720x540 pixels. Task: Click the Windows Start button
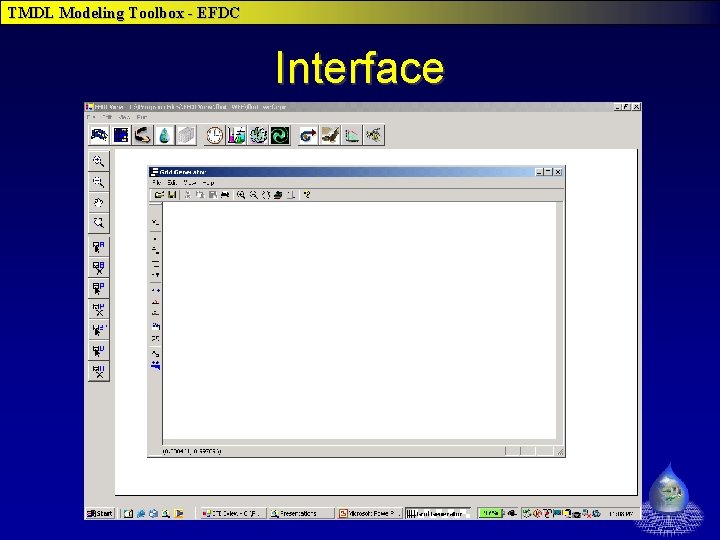[100, 513]
